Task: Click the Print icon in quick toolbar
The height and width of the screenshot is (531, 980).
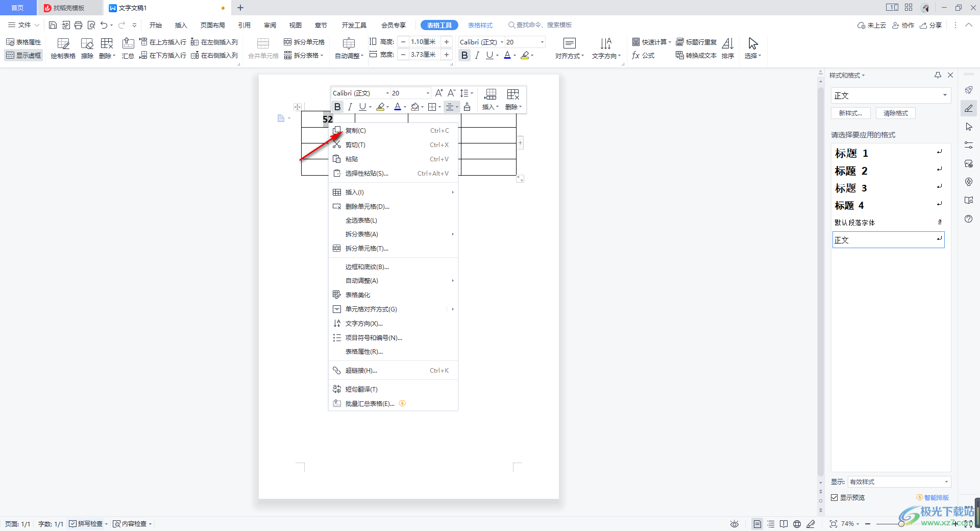Action: (78, 25)
